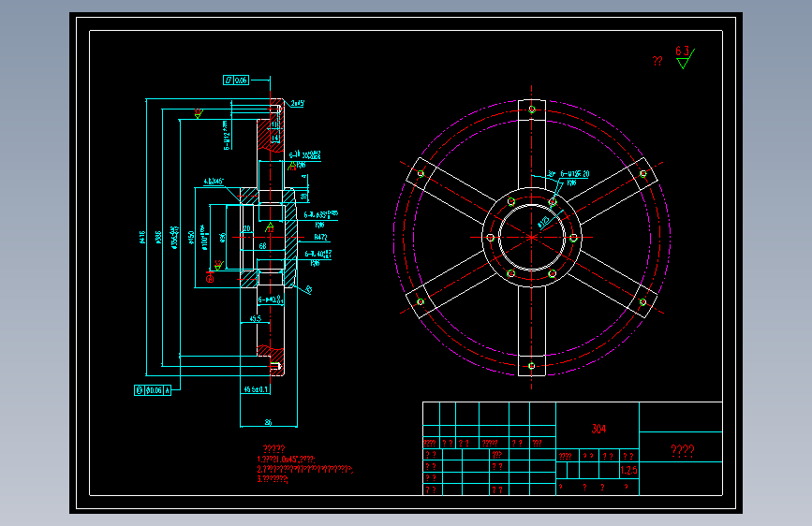Screen dimensions: 812x526
Task: Click the flatness tolerance frame reading 0.06
Action: point(236,80)
